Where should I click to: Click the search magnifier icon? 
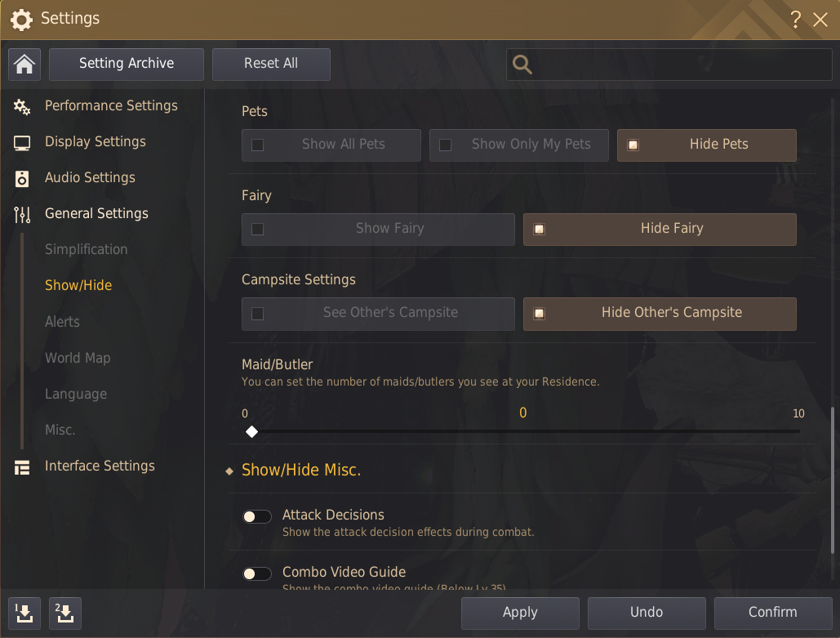522,65
